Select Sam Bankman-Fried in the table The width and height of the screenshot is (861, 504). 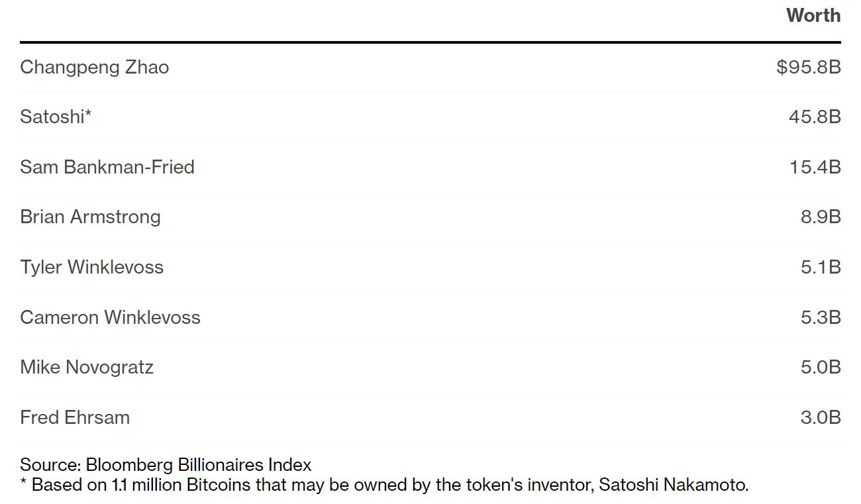(x=107, y=167)
